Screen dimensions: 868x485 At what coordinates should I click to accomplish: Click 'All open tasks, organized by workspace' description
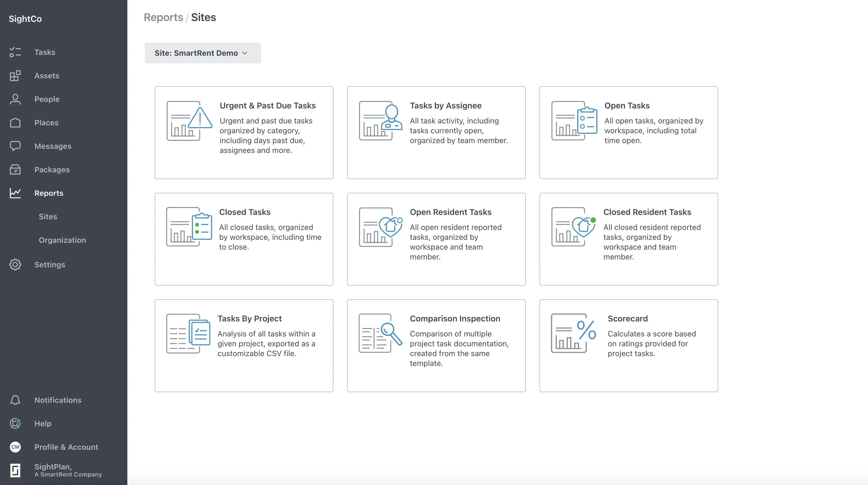[654, 131]
